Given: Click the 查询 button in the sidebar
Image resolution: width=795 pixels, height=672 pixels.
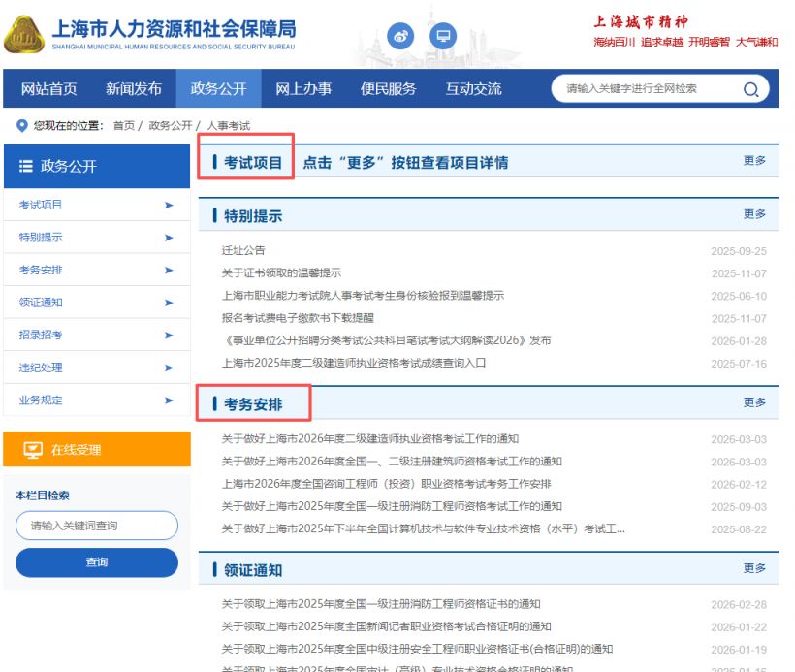Looking at the screenshot, I should (97, 562).
